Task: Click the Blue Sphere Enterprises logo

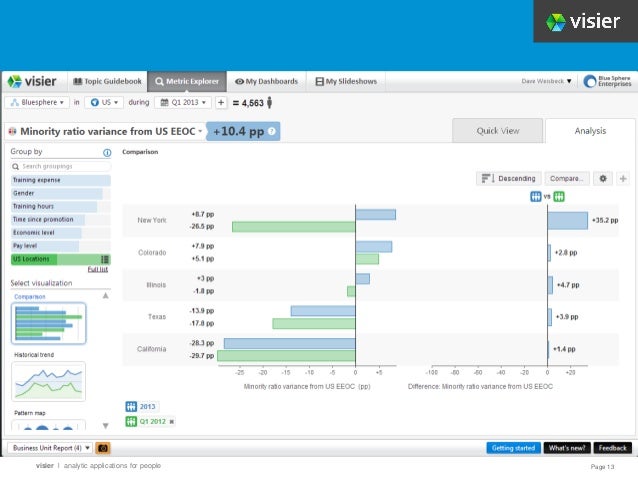Action: (607, 81)
